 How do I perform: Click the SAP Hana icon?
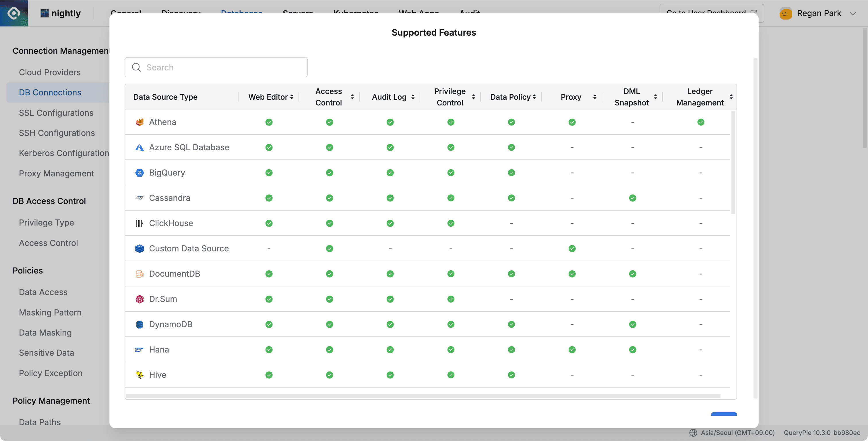[139, 350]
